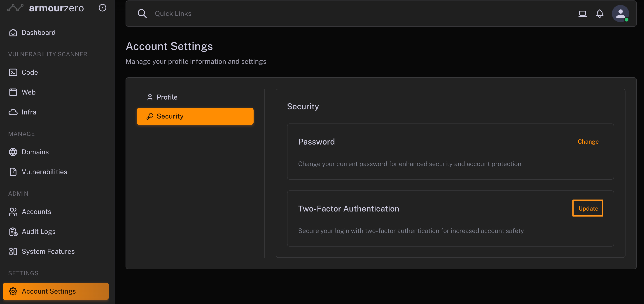
Task: Open the Web scanner page
Action: [x=28, y=92]
